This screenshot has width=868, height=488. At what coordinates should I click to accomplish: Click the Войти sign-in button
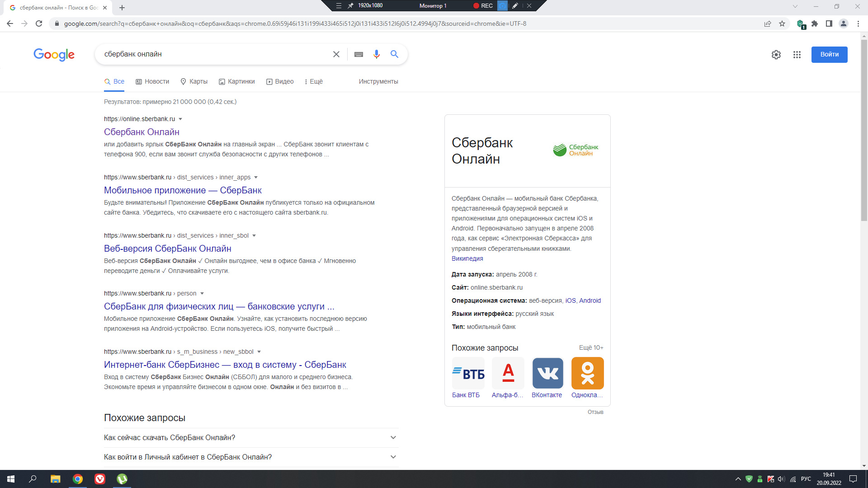[x=830, y=55]
